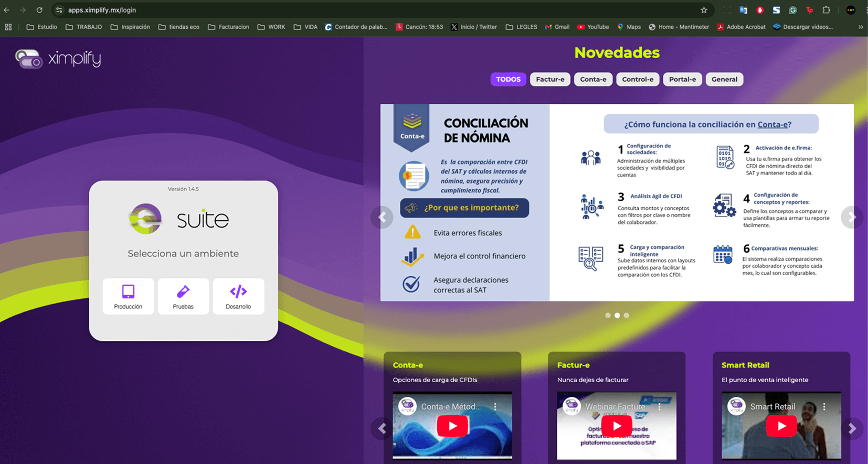The width and height of the screenshot is (868, 464).
Task: Select the second carousel dot
Action: (x=617, y=316)
